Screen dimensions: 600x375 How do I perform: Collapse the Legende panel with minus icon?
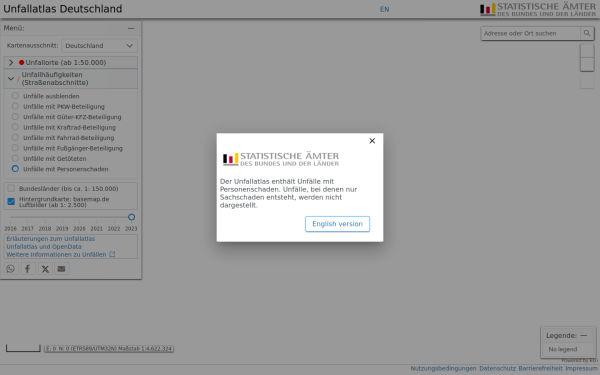[584, 336]
